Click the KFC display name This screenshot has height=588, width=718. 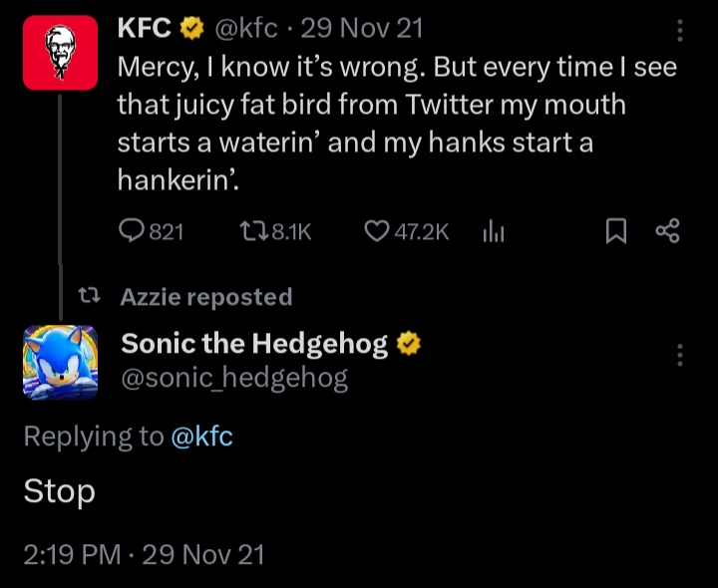click(x=145, y=29)
